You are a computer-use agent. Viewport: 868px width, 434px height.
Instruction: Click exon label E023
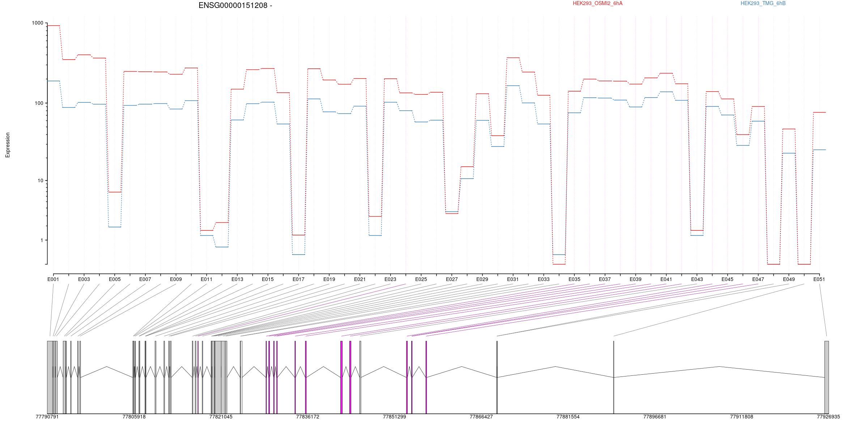tap(390, 279)
